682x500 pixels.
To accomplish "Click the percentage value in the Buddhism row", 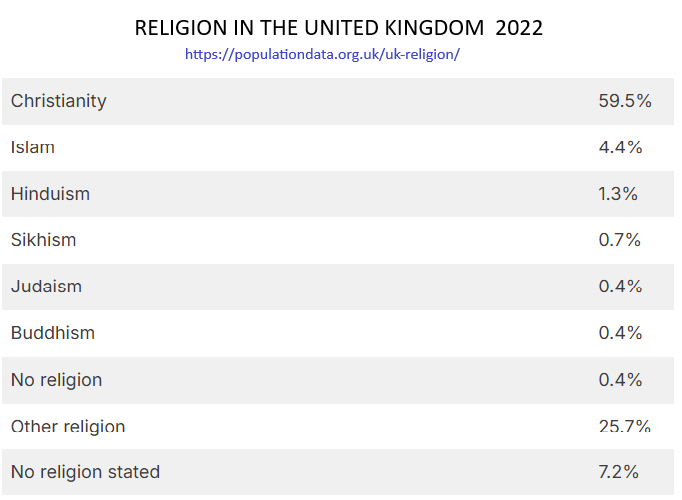I will pos(620,333).
